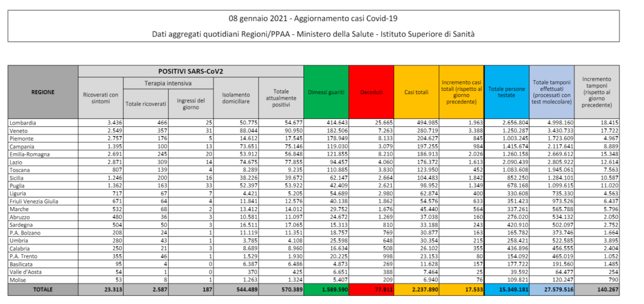Click total home isolation cell 544.489

pyautogui.click(x=236, y=289)
